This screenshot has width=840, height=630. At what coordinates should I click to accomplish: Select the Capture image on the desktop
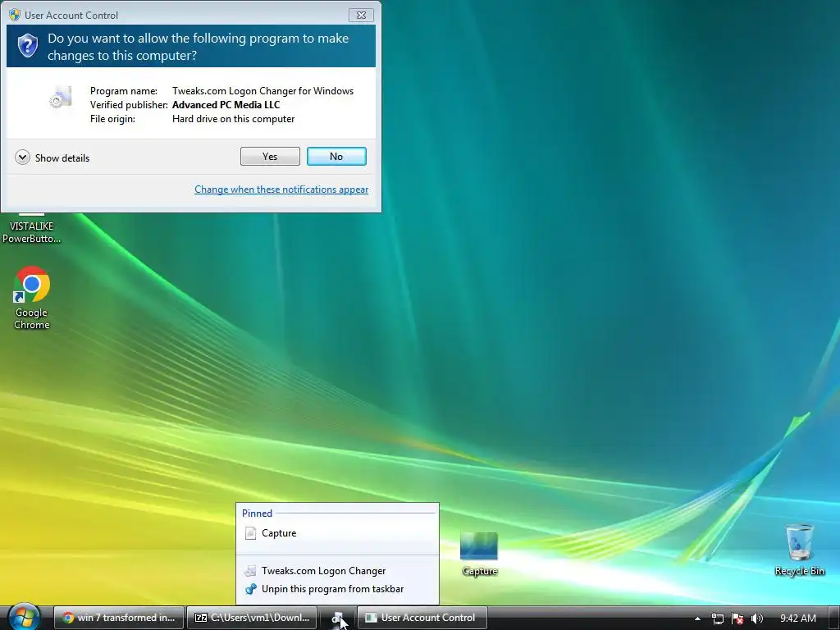(479, 554)
